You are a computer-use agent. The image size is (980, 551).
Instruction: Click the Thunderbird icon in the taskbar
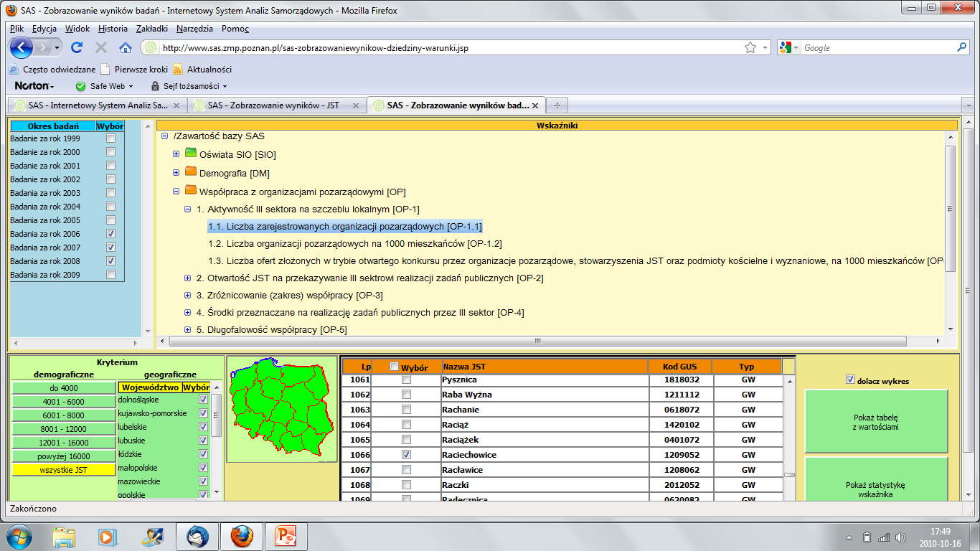pos(197,536)
